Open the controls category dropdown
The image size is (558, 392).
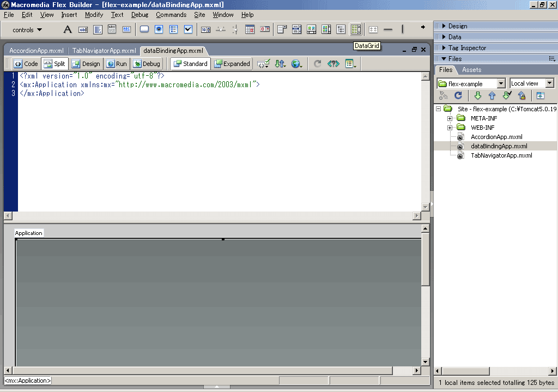27,30
